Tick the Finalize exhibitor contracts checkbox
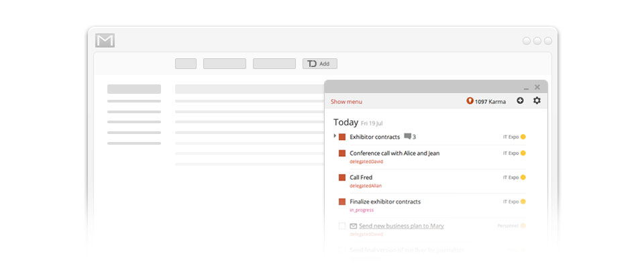The image size is (644, 268). (x=342, y=202)
